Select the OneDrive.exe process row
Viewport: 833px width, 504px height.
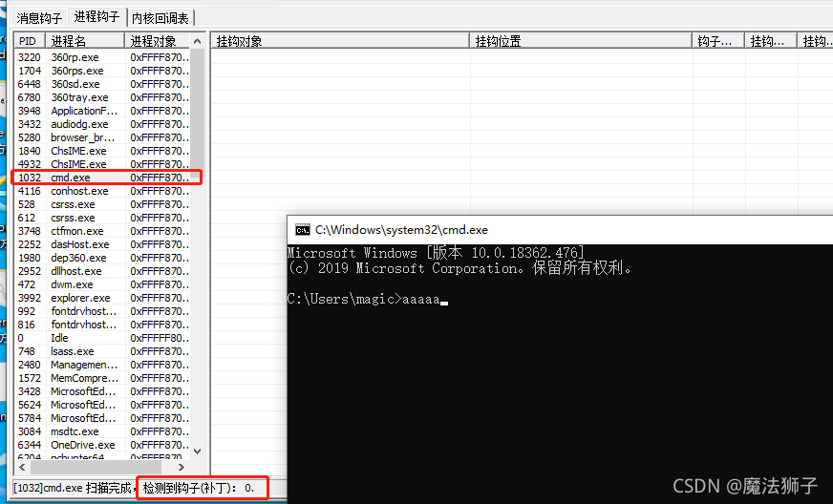[x=102, y=445]
